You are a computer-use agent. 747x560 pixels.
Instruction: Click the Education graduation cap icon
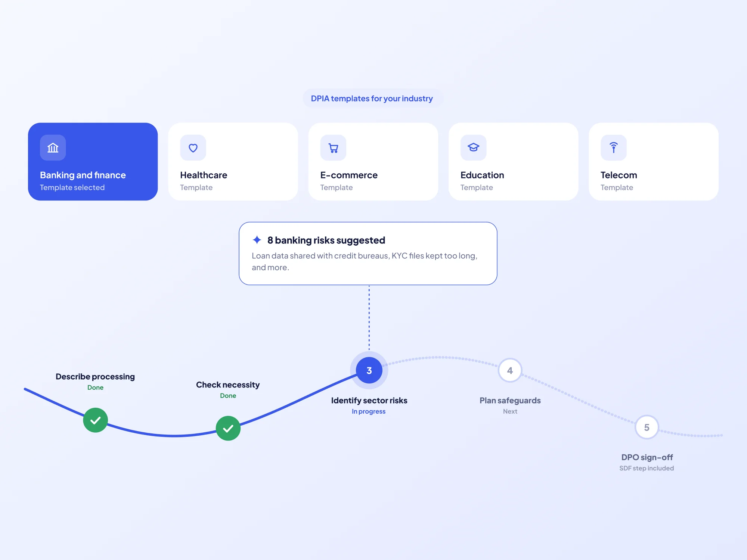click(x=473, y=148)
